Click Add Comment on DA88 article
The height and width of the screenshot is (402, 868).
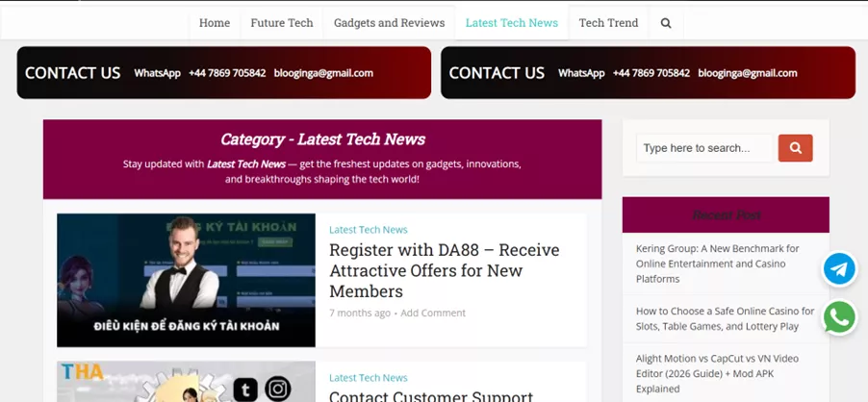[x=433, y=313]
